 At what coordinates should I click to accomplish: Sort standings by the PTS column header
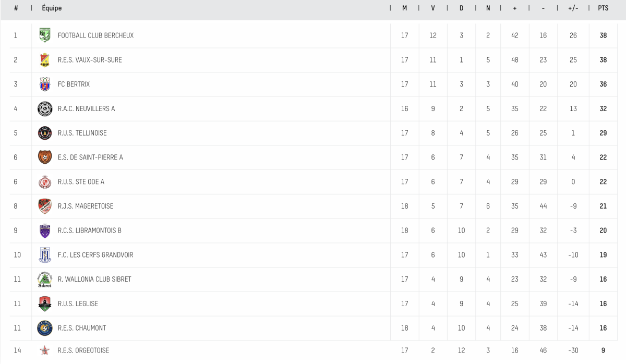[x=603, y=8]
